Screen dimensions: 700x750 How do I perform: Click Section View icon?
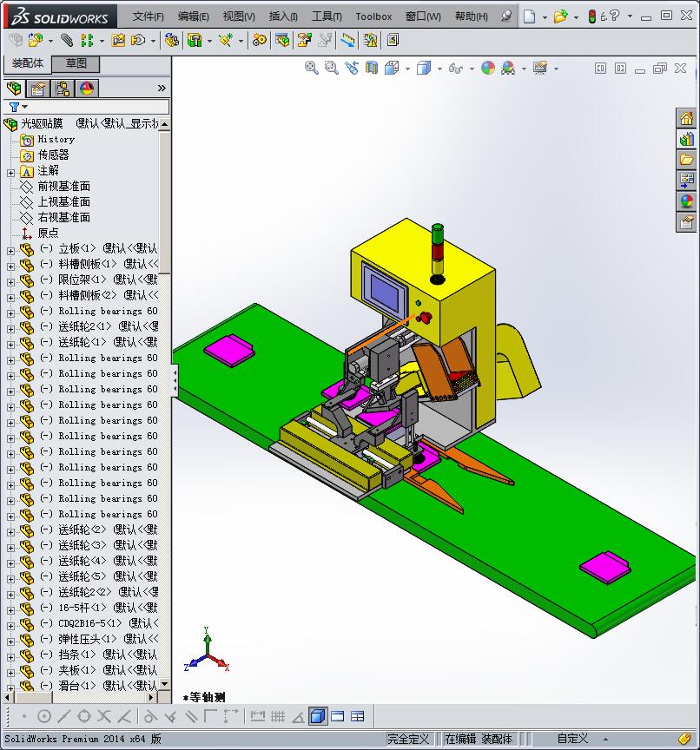pos(372,68)
